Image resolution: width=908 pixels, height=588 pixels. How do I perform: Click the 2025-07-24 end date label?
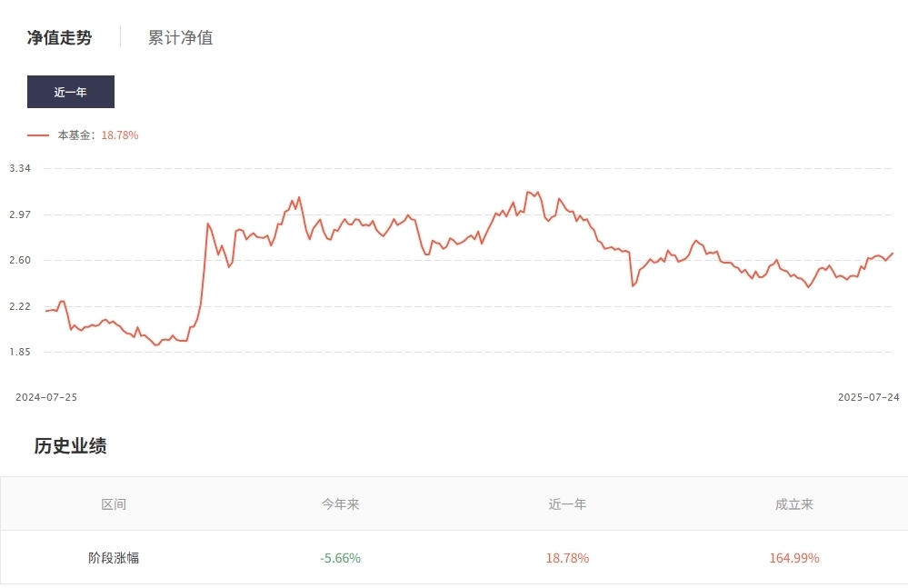pyautogui.click(x=868, y=397)
